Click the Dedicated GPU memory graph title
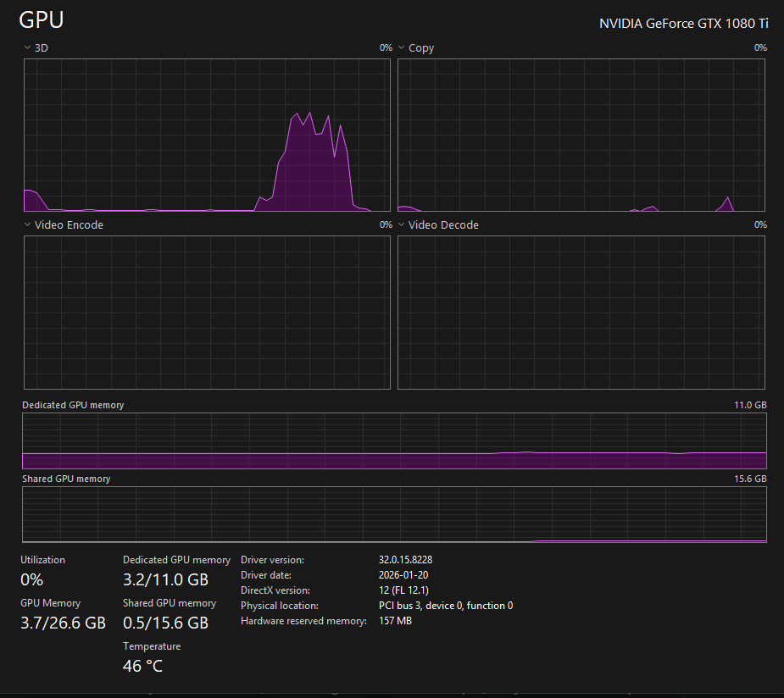This screenshot has height=698, width=784. tap(73, 405)
